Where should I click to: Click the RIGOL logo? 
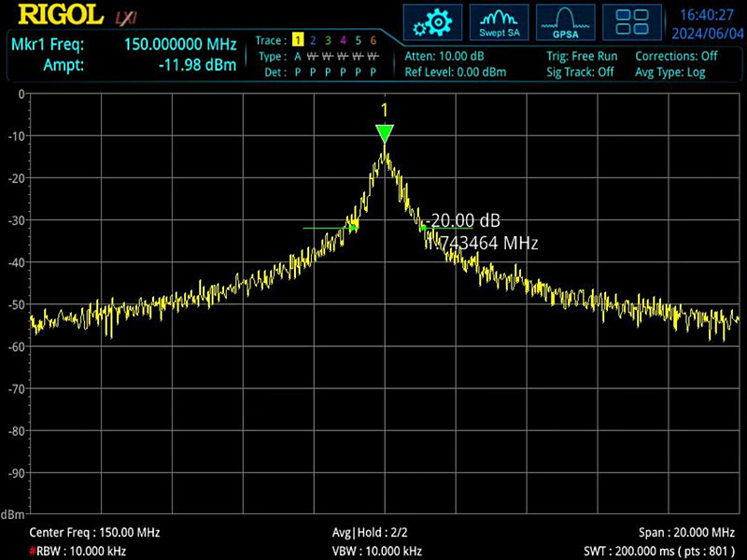point(61,14)
